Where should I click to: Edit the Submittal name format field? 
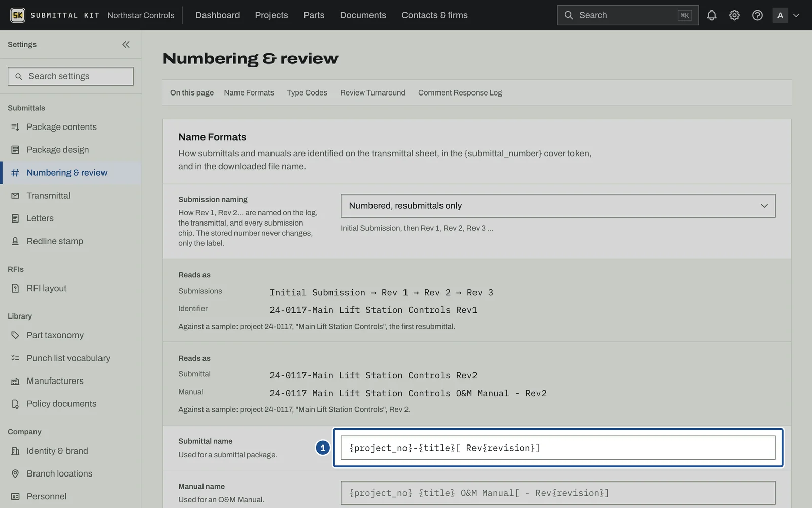[x=558, y=448]
